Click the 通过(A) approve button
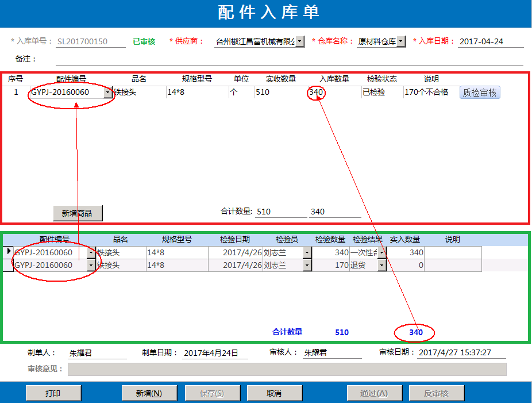This screenshot has width=532, height=403. coord(375,393)
